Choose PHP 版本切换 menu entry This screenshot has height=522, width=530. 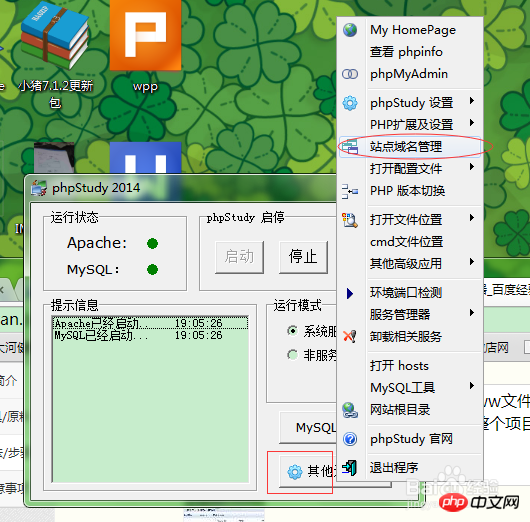click(410, 191)
